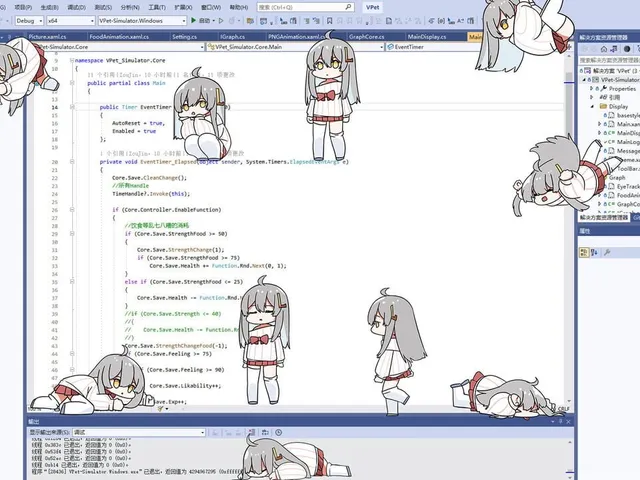
Task: Expand the Properties node in Solution Explorer
Action: click(x=591, y=88)
